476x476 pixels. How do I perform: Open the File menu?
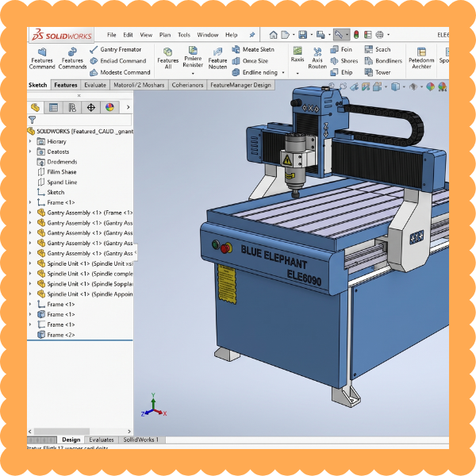pos(111,35)
